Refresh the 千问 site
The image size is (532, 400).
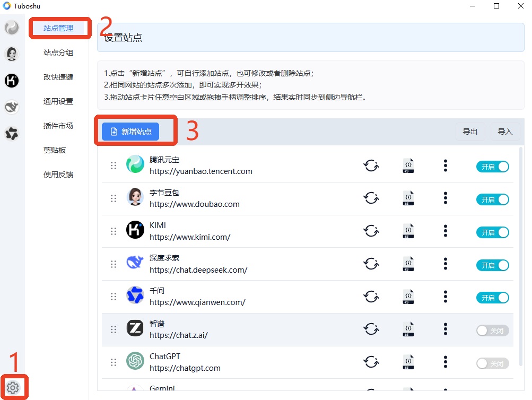tap(371, 297)
